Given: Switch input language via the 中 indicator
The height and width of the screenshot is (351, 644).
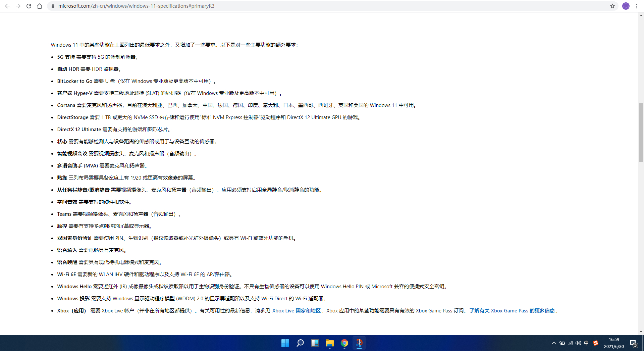Looking at the screenshot, I should click(x=586, y=343).
